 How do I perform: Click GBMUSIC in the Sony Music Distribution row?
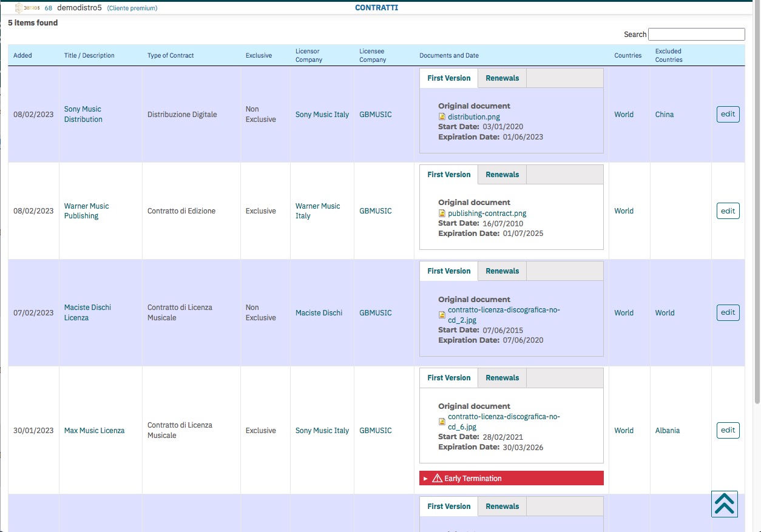pos(376,115)
